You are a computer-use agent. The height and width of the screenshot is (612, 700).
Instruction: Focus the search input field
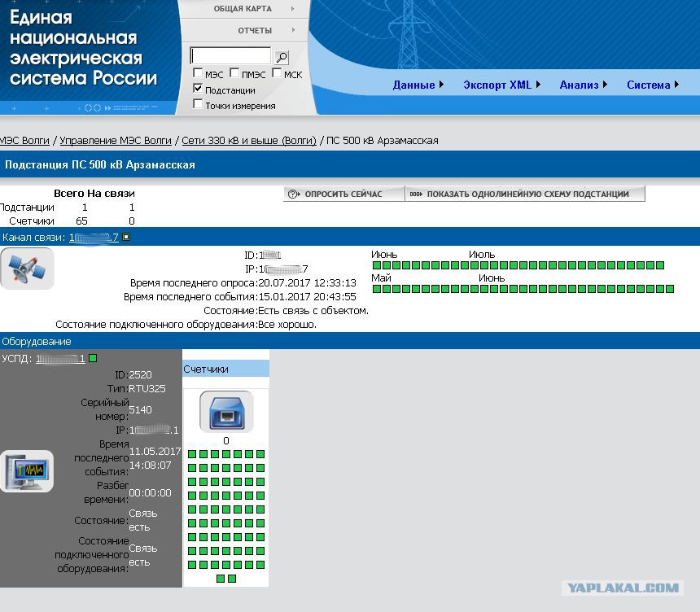point(230,56)
